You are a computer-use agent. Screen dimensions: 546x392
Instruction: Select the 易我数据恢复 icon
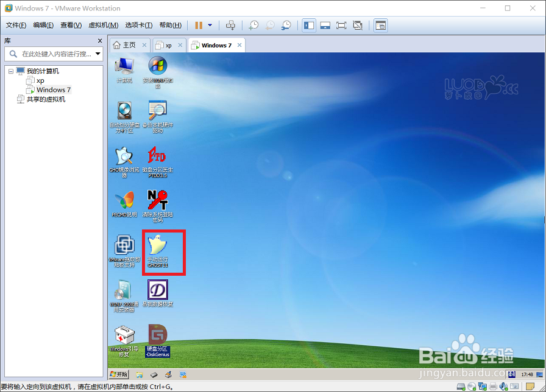158,293
